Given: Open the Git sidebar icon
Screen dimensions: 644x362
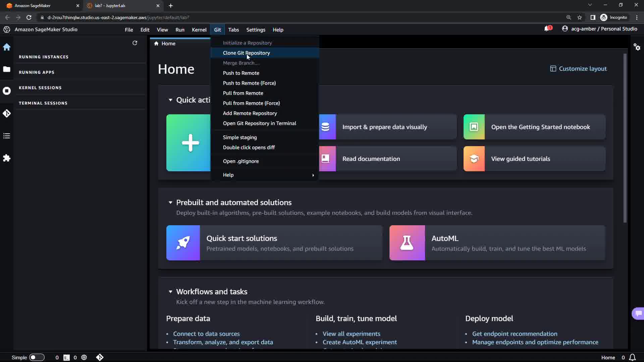Looking at the screenshot, I should [7, 114].
